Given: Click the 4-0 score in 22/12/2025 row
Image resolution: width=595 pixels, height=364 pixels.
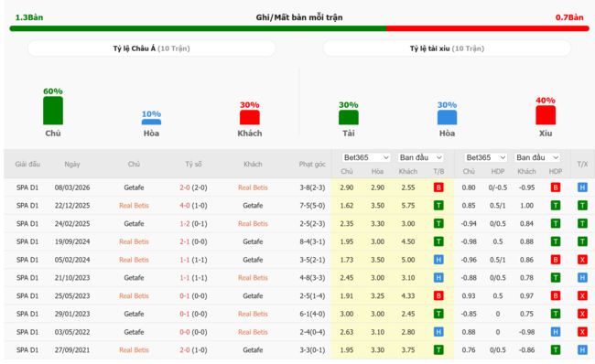Looking at the screenshot, I should 185,206.
